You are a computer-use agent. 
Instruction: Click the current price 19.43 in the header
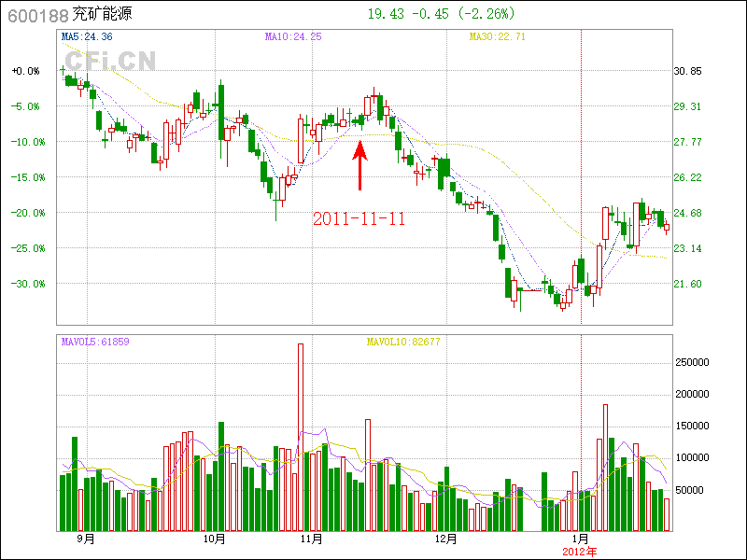(x=386, y=14)
